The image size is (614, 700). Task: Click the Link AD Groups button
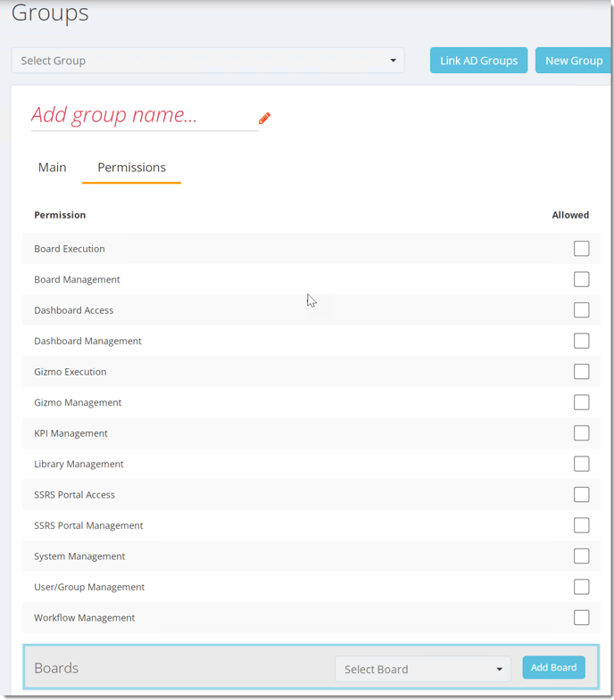click(478, 61)
